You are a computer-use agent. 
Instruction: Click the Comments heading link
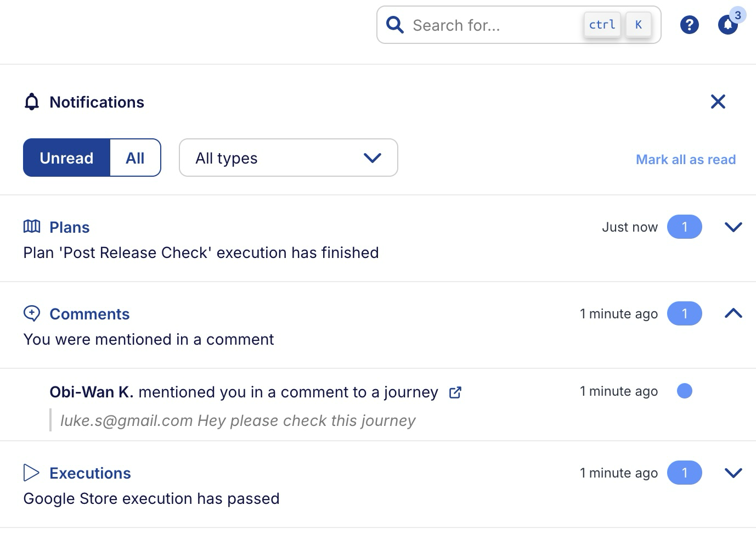tap(89, 314)
